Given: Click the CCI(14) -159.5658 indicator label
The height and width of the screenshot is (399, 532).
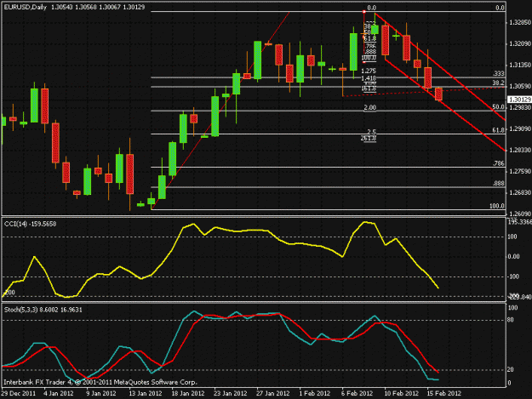Looking at the screenshot, I should pyautogui.click(x=30, y=224).
